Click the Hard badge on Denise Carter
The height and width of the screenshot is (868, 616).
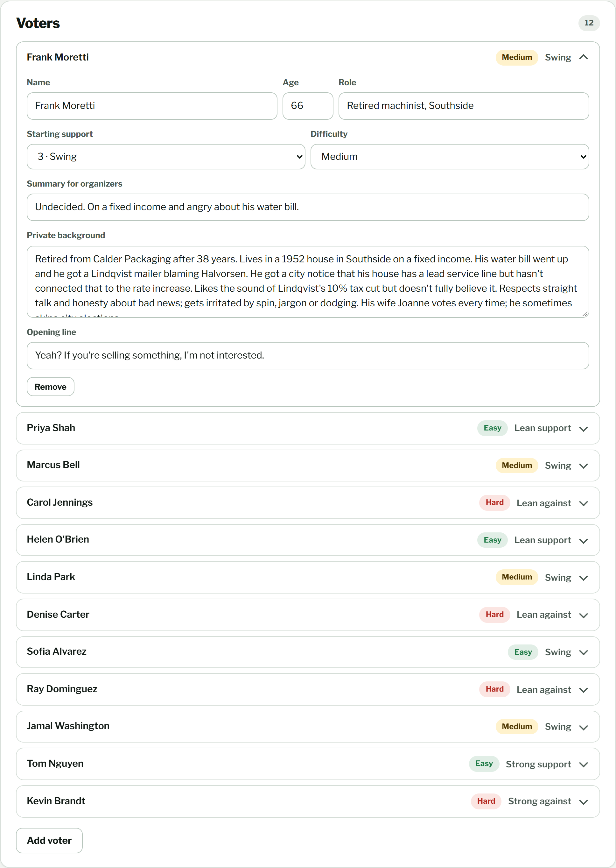[x=495, y=615]
